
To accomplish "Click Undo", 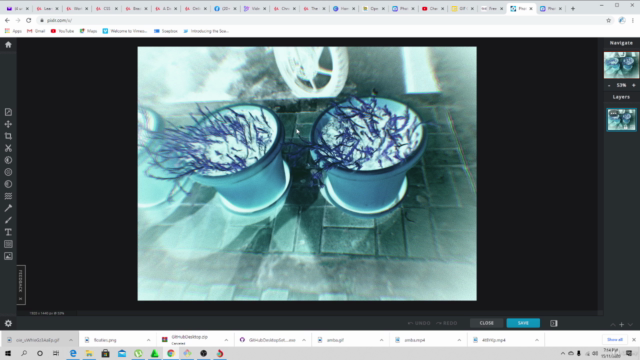I will pos(419,323).
